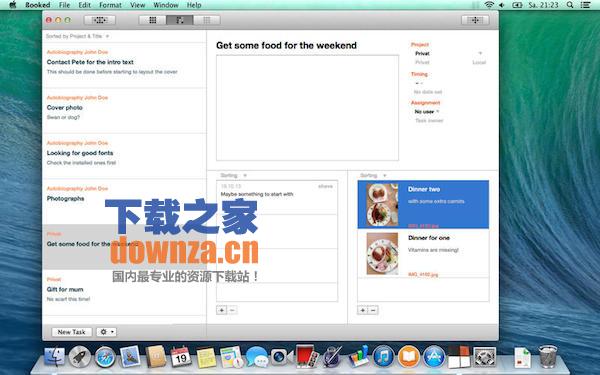Viewport: 600px width, 375px height.
Task: Open the Booked application menu
Action: coord(38,5)
